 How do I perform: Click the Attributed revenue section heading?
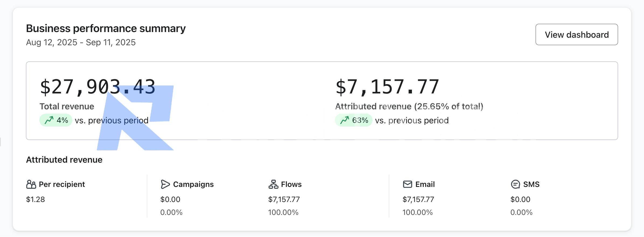(x=64, y=160)
